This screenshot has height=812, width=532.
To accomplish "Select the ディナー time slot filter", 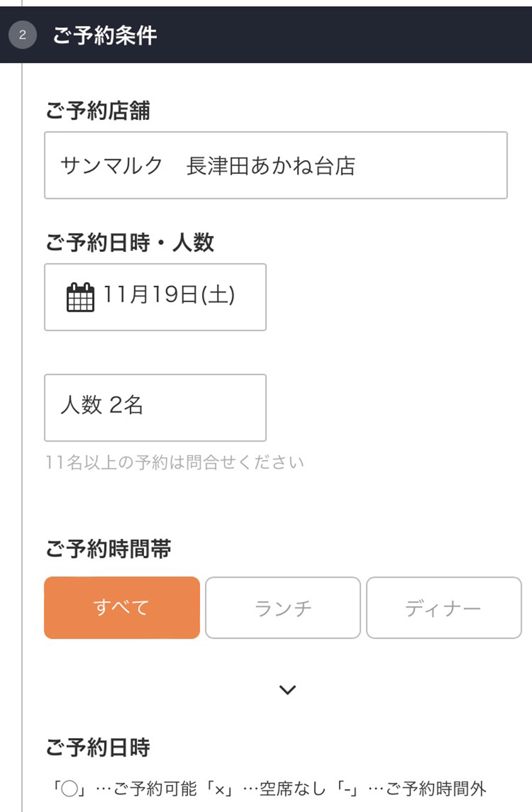I will (x=444, y=608).
